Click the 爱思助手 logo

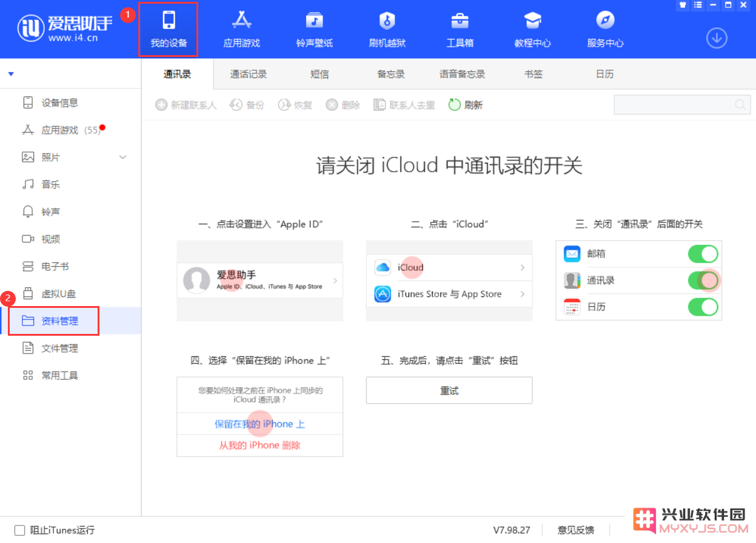coord(65,28)
